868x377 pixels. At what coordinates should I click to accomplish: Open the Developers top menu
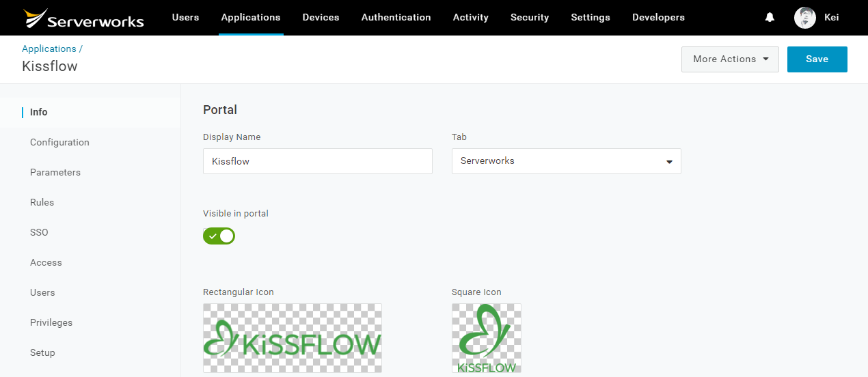(x=658, y=18)
